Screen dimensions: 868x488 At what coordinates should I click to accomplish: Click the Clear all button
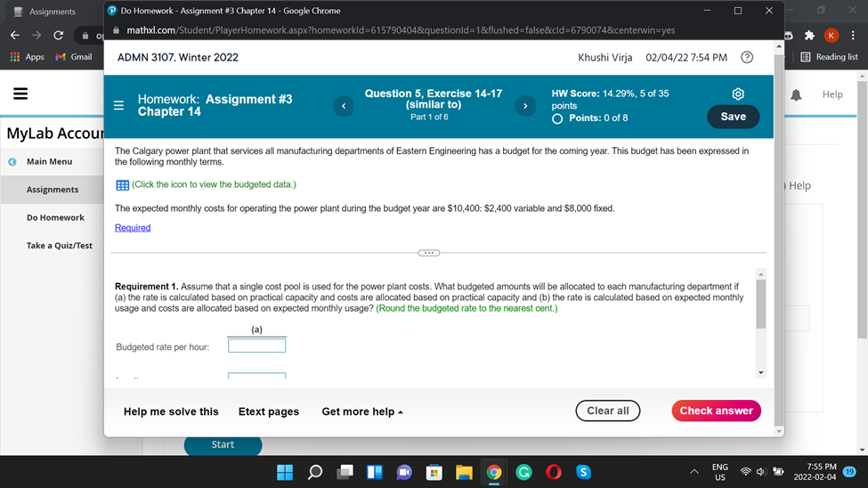tap(608, 411)
